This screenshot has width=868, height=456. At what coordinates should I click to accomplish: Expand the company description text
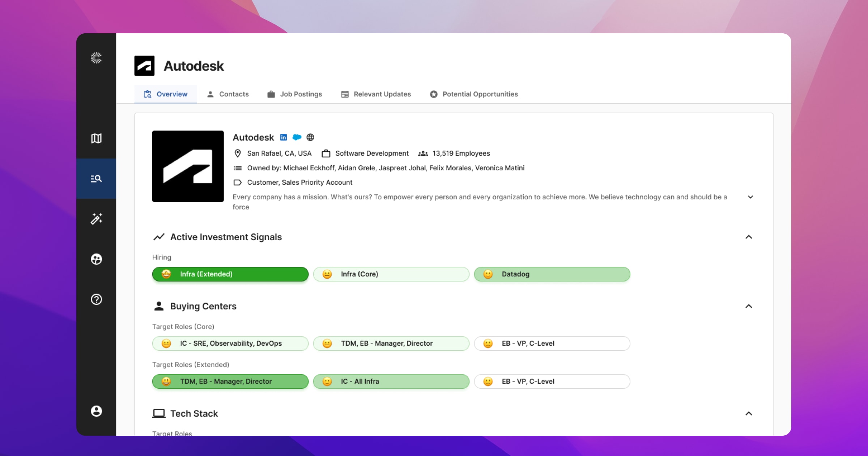[x=750, y=197]
